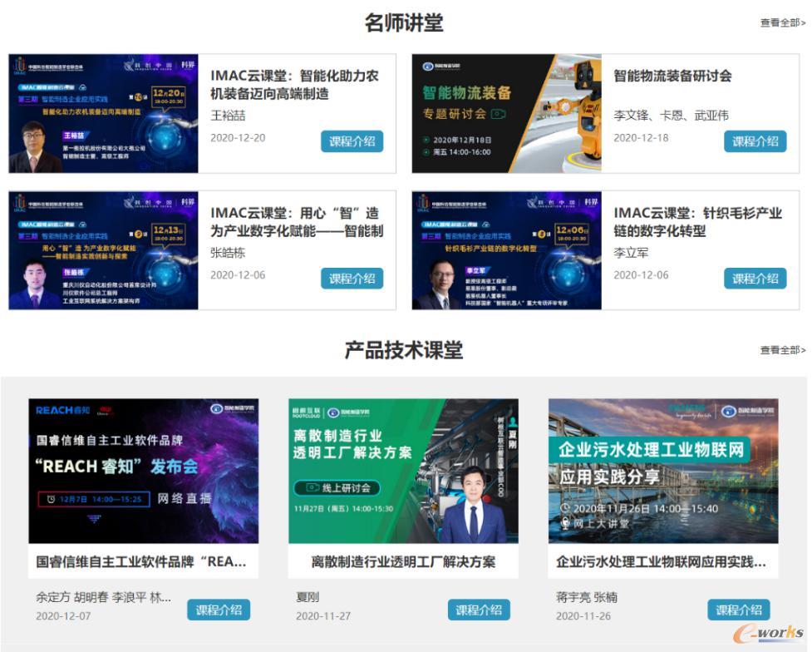Select date 2020-12-18
Image resolution: width=812 pixels, height=652 pixels.
point(641,138)
